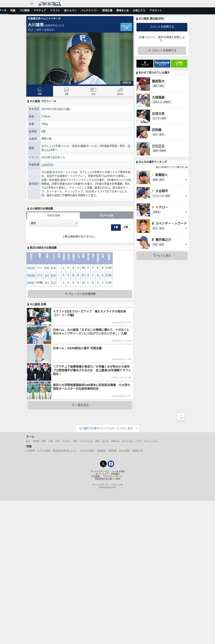This screenshot has width=215, height=644.
Task: Open the 記事 book icon tab
Action: [x=93, y=91]
